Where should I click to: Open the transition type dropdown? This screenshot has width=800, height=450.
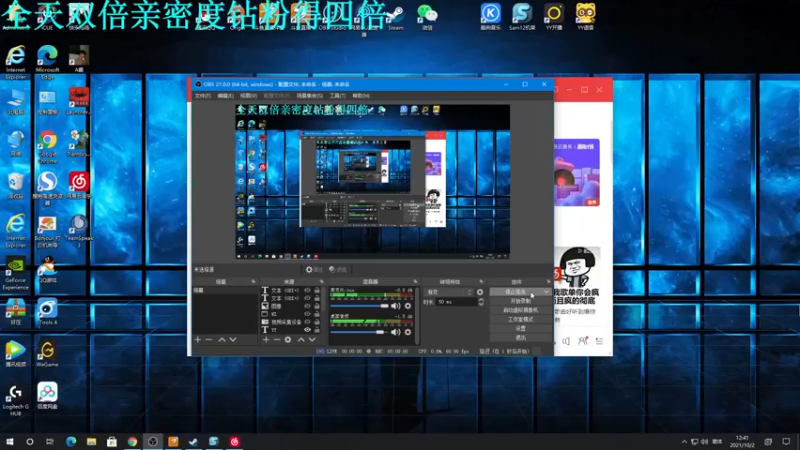[x=449, y=292]
